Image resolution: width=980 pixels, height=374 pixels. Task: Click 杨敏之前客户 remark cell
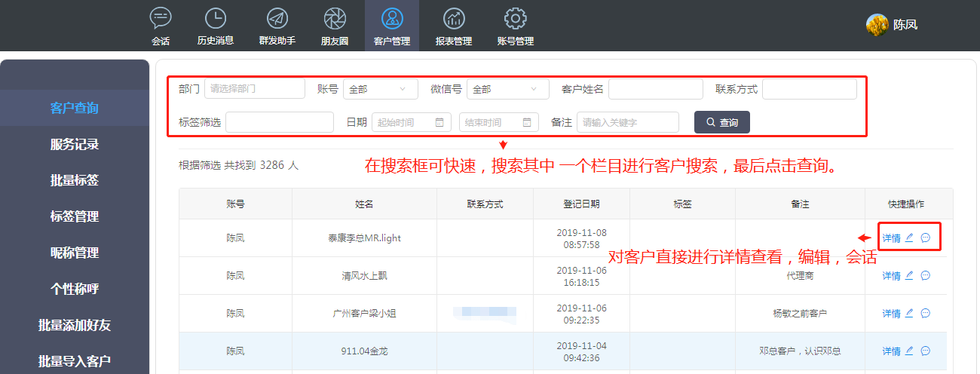click(800, 314)
